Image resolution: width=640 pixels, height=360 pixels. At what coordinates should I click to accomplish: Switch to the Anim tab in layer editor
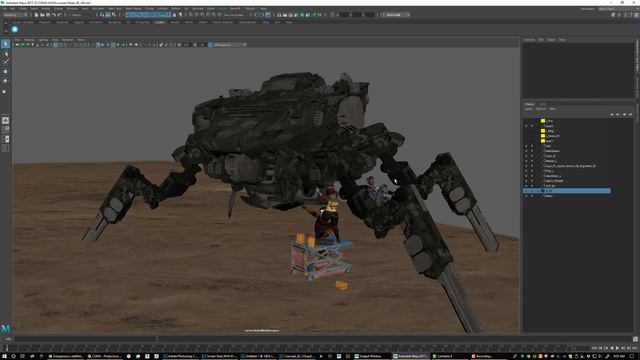542,104
